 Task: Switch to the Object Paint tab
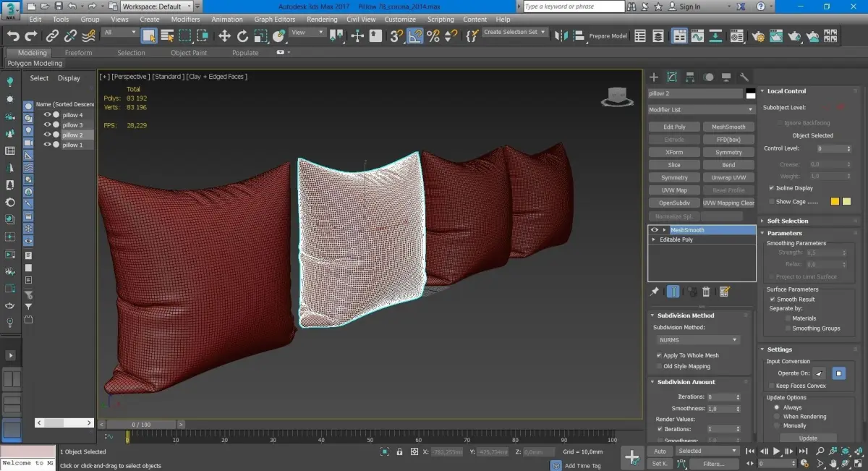pyautogui.click(x=189, y=53)
